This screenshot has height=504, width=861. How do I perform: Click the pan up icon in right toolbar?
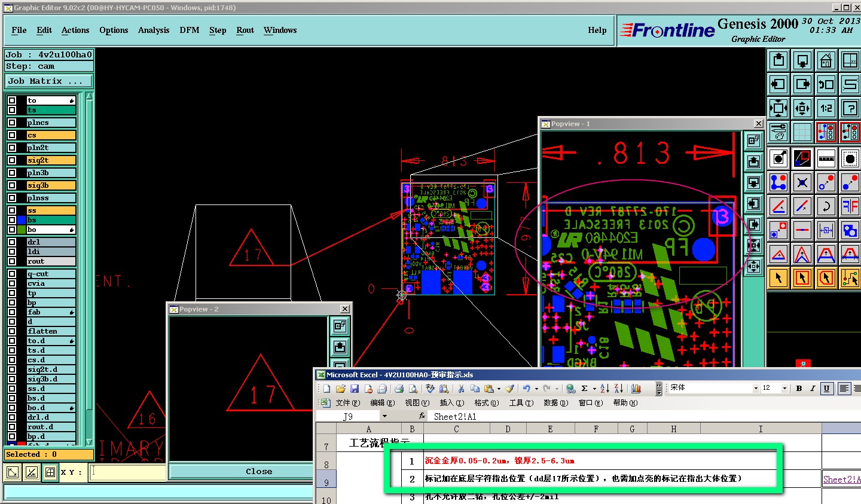point(778,60)
